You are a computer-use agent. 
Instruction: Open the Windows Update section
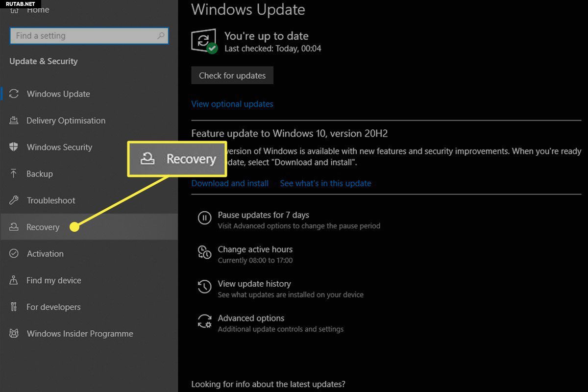[89, 94]
